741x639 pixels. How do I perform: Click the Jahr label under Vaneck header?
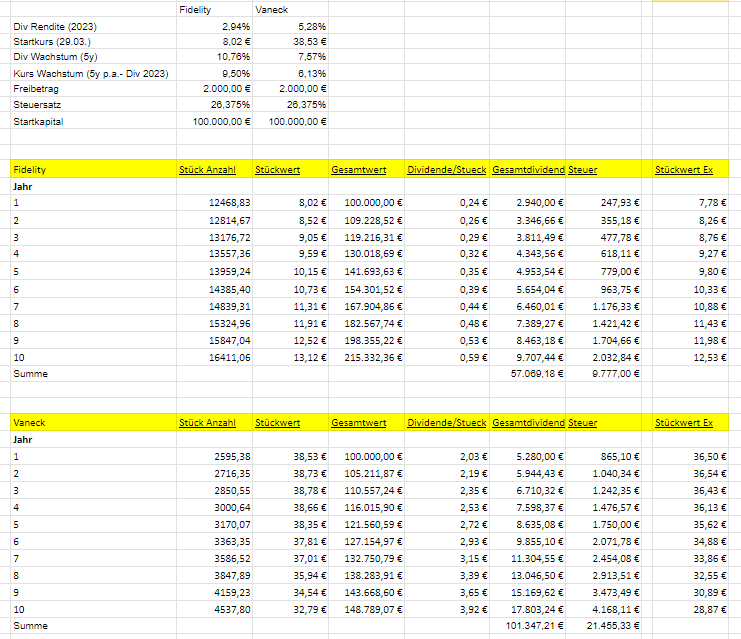[23, 440]
